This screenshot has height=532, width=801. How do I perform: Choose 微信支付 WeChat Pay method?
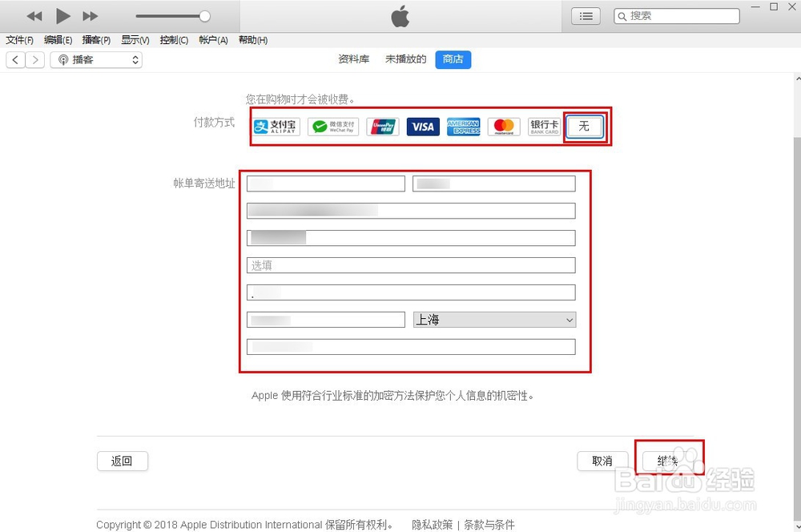[x=333, y=127]
